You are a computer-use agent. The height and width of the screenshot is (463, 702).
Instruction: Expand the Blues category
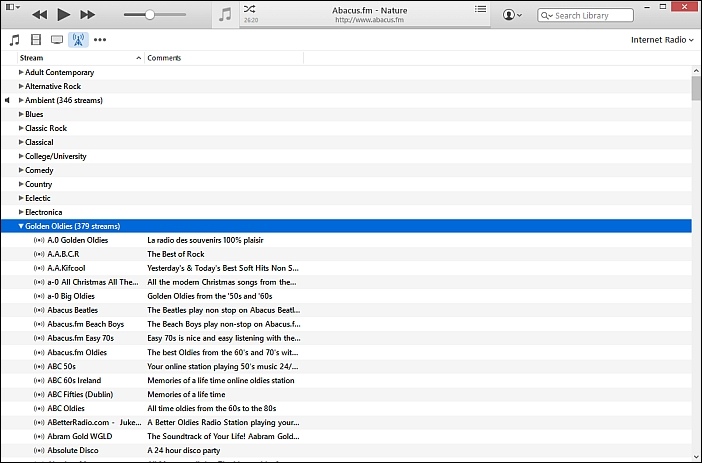tap(21, 114)
